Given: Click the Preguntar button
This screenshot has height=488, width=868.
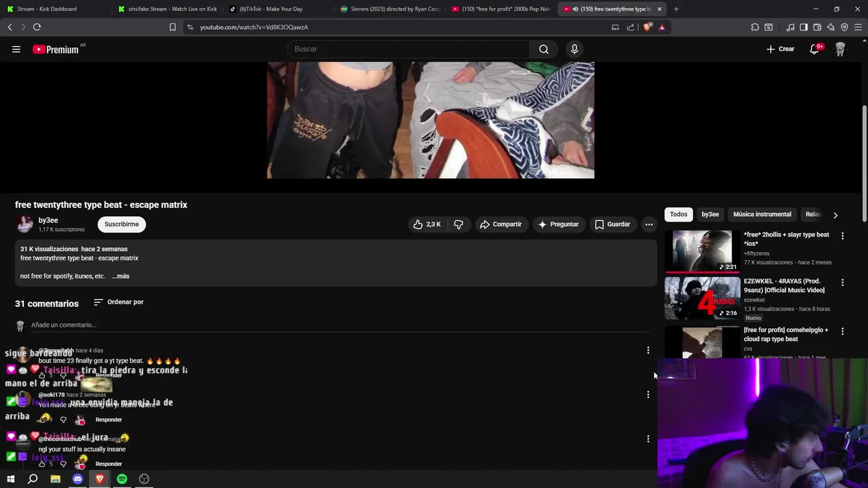Looking at the screenshot, I should point(558,224).
